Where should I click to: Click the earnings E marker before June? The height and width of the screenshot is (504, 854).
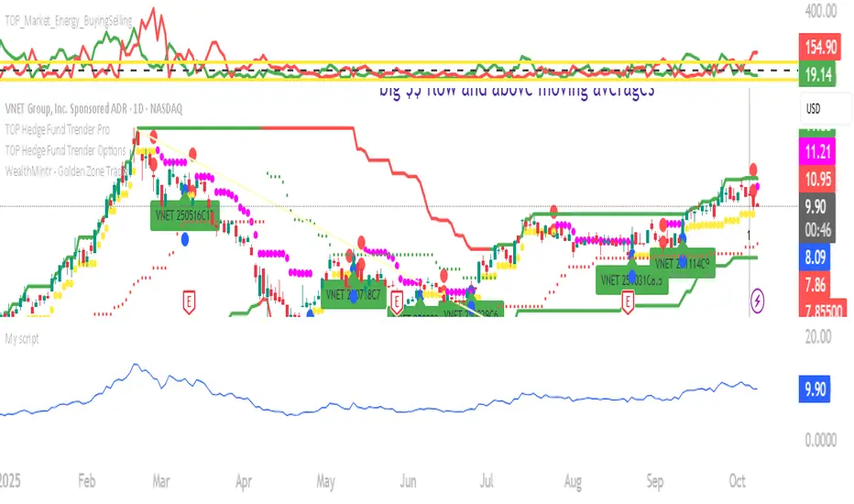[x=397, y=301]
